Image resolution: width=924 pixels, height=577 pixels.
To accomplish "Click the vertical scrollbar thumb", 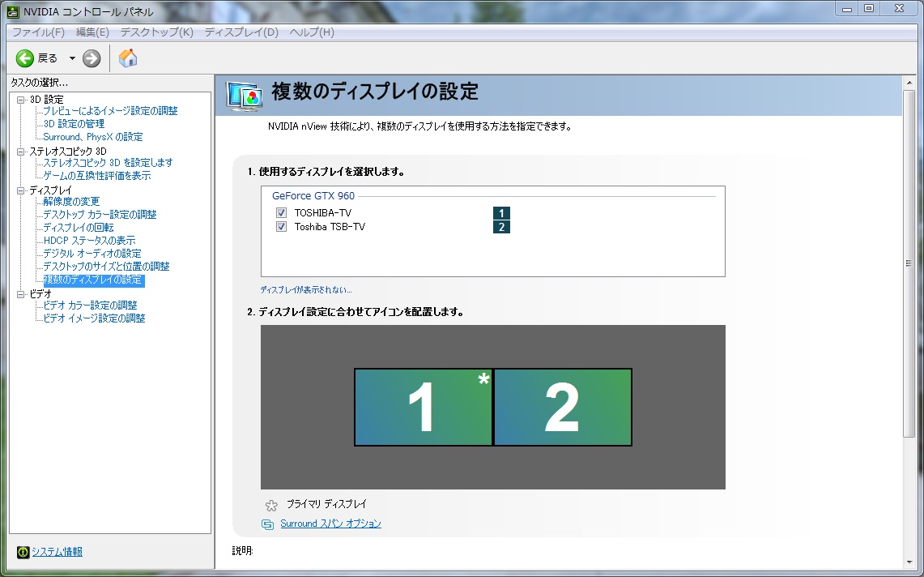I will [909, 263].
